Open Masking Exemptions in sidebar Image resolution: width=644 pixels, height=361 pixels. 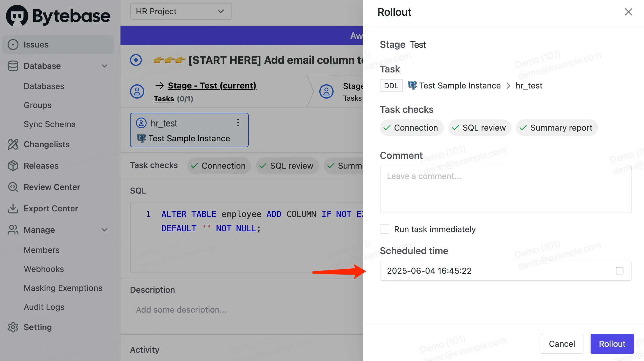pos(63,288)
